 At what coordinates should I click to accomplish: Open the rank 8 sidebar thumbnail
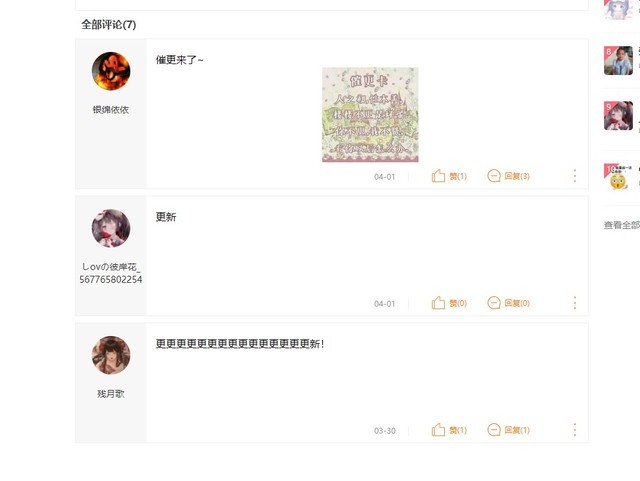[x=618, y=60]
